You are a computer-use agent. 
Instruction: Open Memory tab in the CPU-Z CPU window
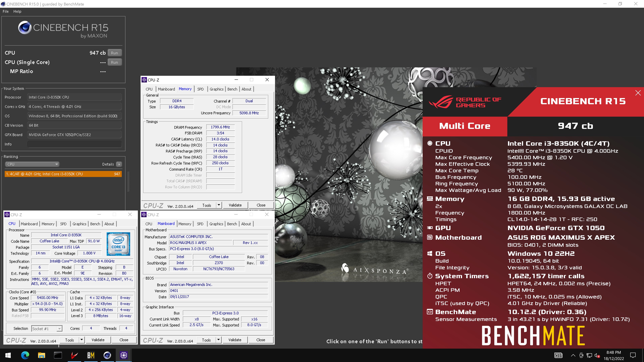(48, 224)
